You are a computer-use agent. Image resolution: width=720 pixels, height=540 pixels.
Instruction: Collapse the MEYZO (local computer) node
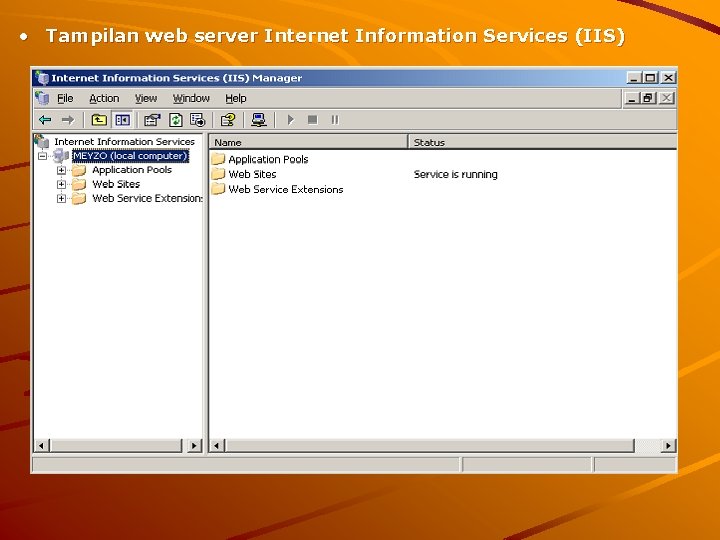(42, 156)
